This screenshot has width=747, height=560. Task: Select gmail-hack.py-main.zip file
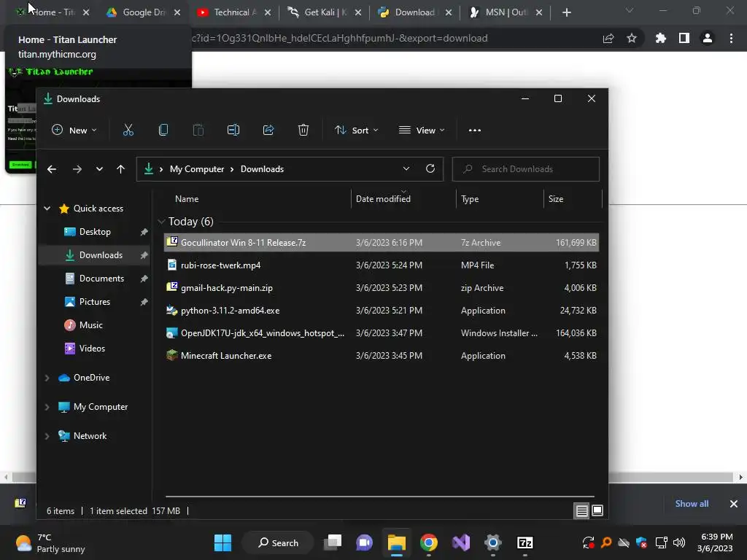[381, 287]
